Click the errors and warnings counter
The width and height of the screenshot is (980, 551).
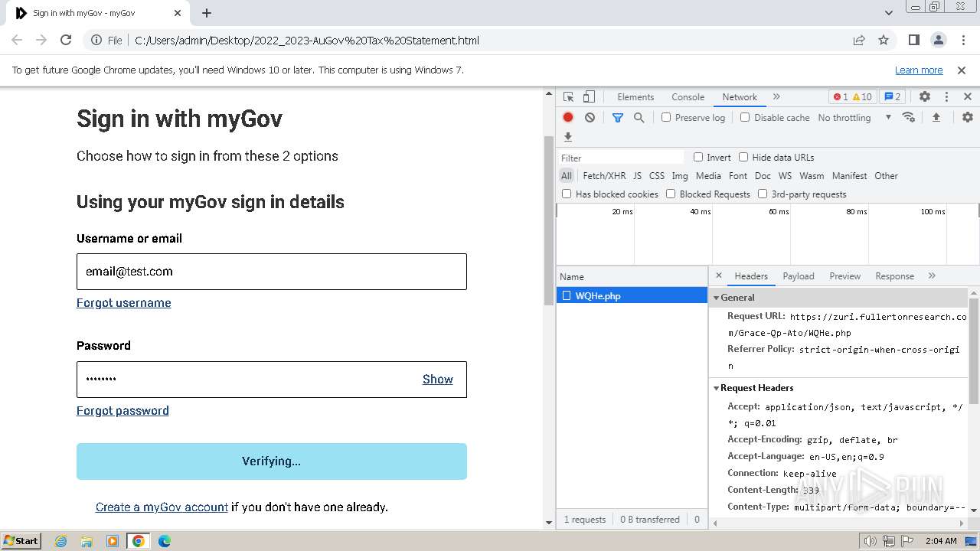tap(852, 96)
